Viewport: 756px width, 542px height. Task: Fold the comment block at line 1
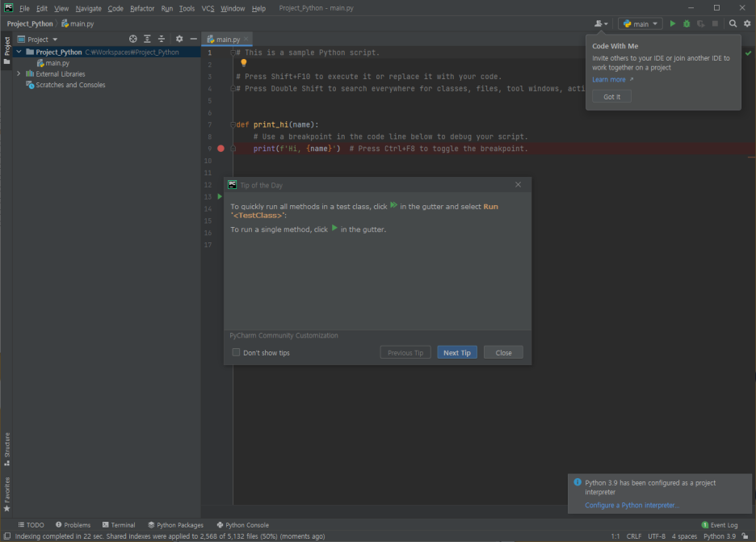coord(233,53)
